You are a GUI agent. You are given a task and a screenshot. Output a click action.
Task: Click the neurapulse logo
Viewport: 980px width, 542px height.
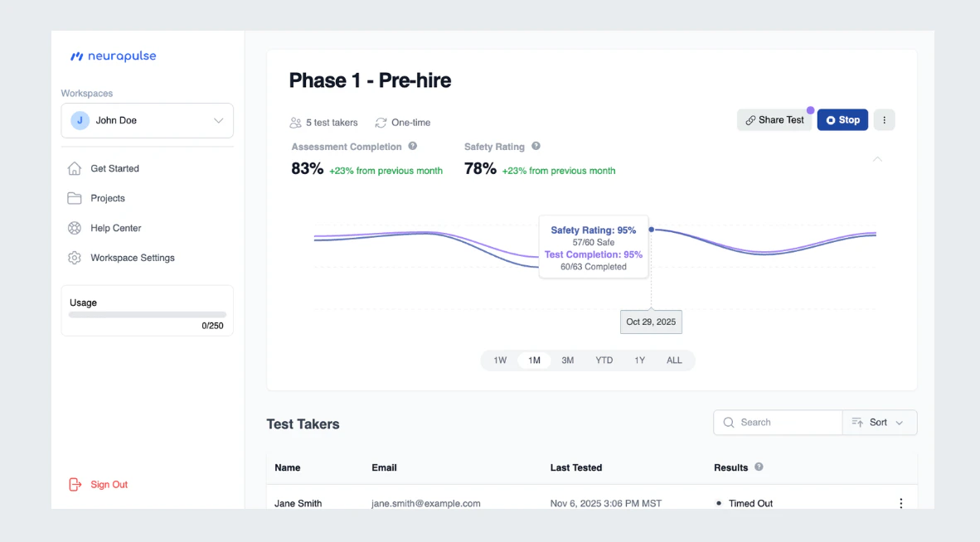point(113,56)
